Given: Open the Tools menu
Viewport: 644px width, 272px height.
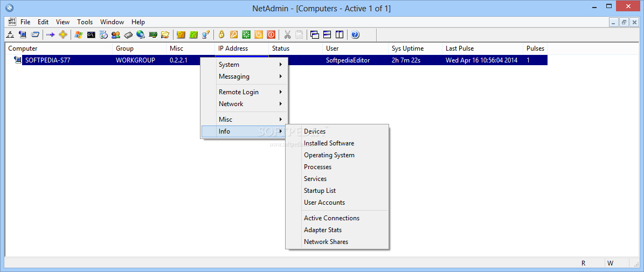Looking at the screenshot, I should click(x=85, y=22).
